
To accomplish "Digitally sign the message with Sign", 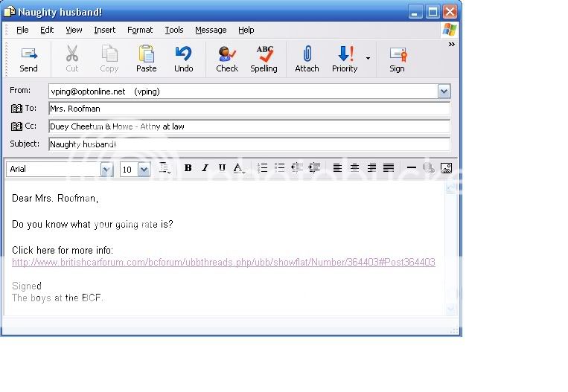I will [x=398, y=59].
